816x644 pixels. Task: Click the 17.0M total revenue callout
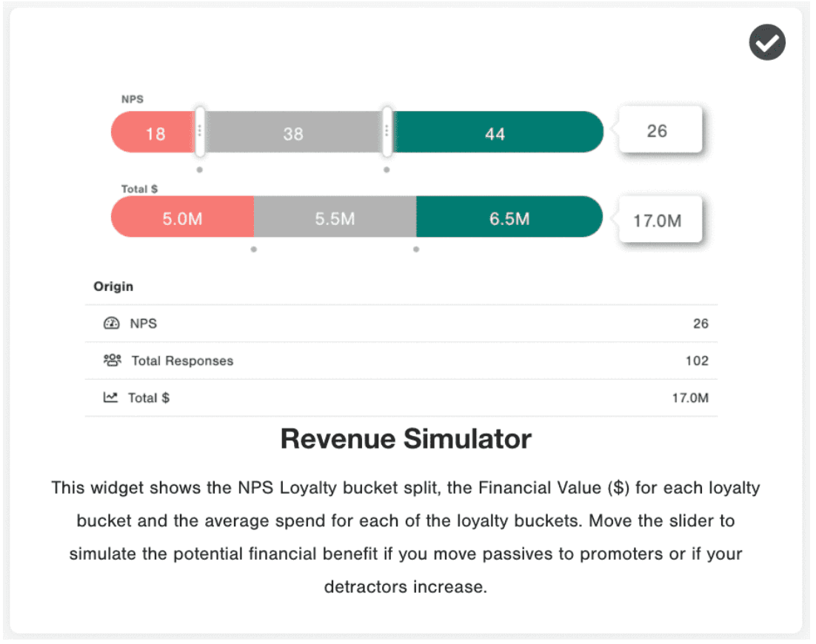pos(658,220)
